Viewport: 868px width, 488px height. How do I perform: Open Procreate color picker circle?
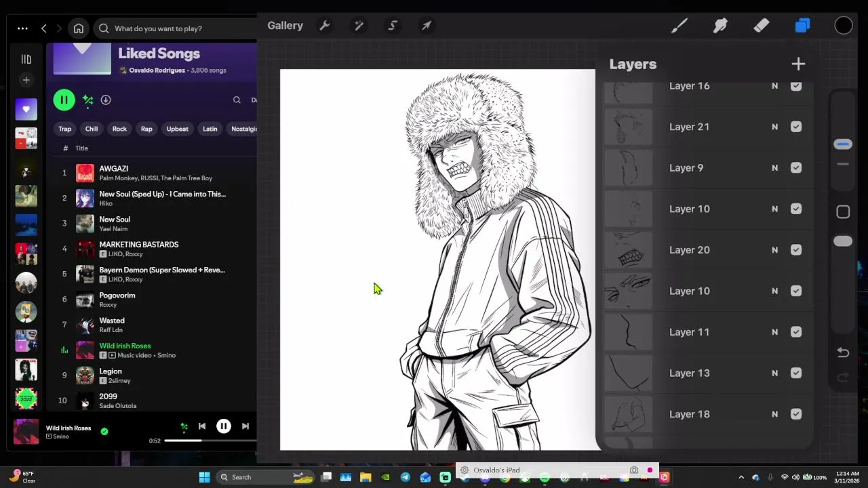tap(843, 26)
